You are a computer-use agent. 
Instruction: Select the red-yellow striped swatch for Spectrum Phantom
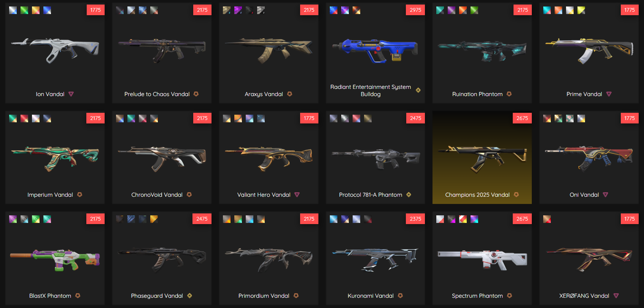click(463, 219)
